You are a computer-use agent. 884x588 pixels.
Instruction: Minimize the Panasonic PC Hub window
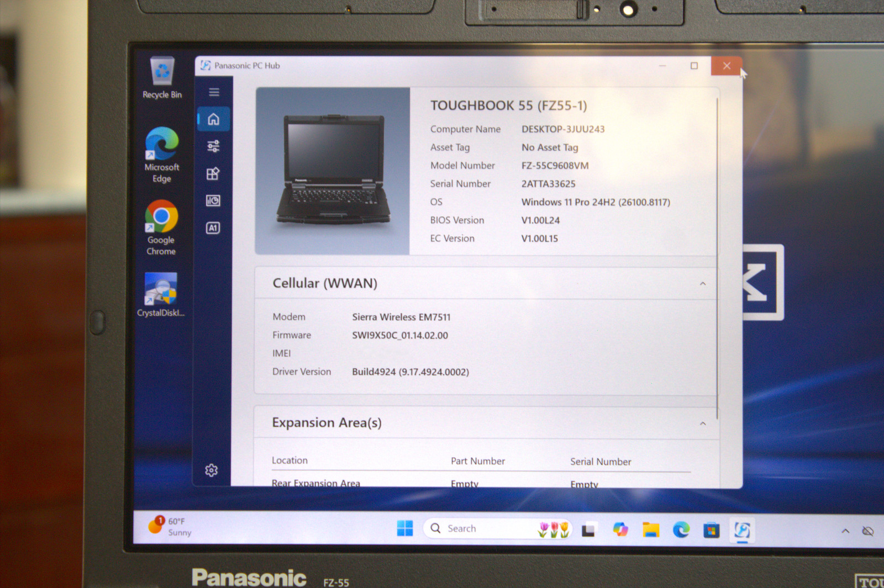tap(662, 66)
